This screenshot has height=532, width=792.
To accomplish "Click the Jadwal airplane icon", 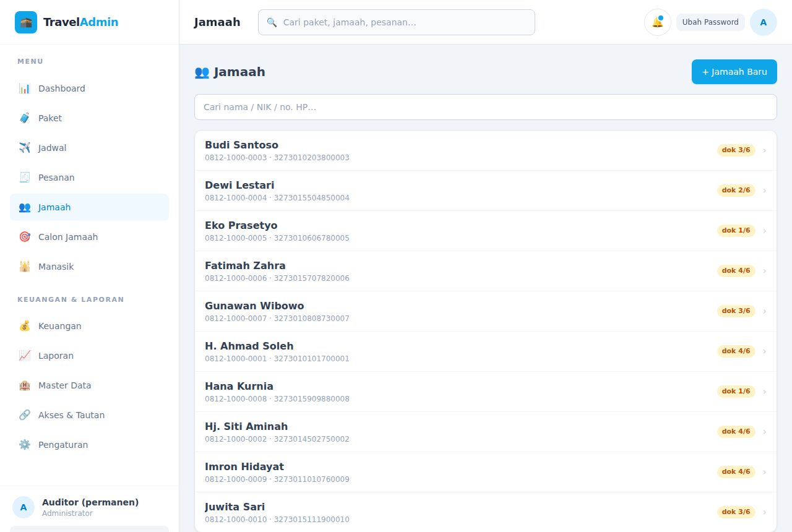I will (x=25, y=148).
